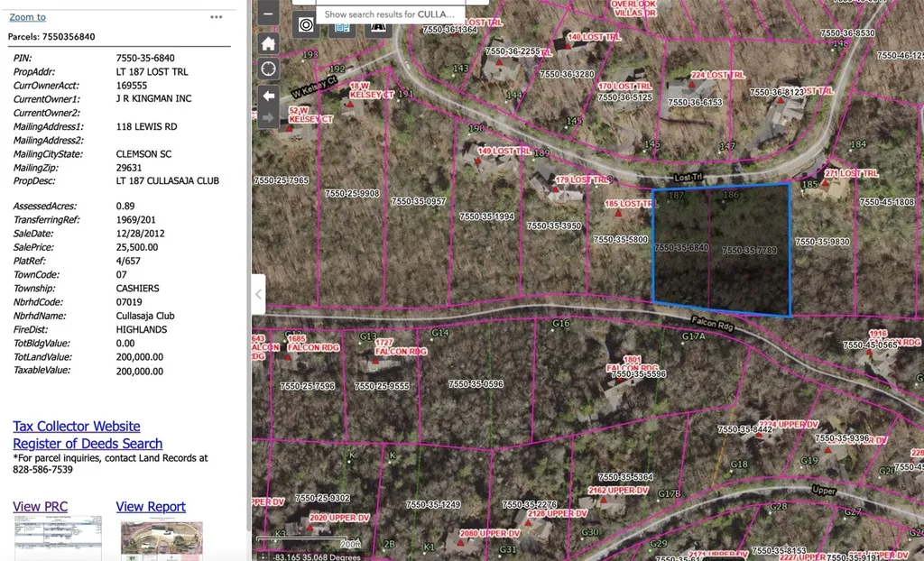Navigate forward with the next extent arrow
Viewport: 924px width, 561px height.
click(267, 117)
